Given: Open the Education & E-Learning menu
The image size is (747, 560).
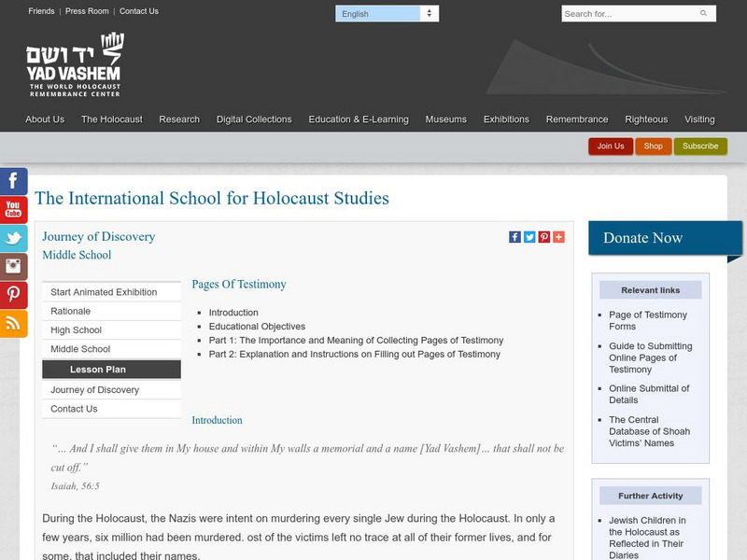Looking at the screenshot, I should (359, 119).
